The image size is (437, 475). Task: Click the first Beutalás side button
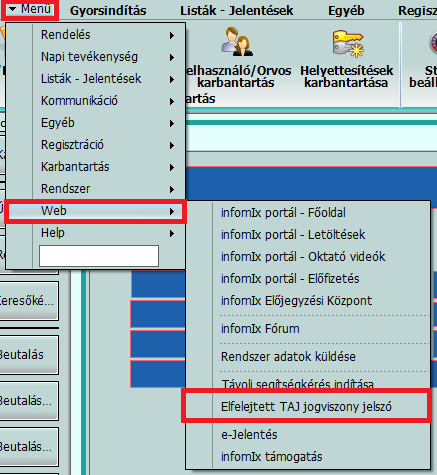coord(29,355)
